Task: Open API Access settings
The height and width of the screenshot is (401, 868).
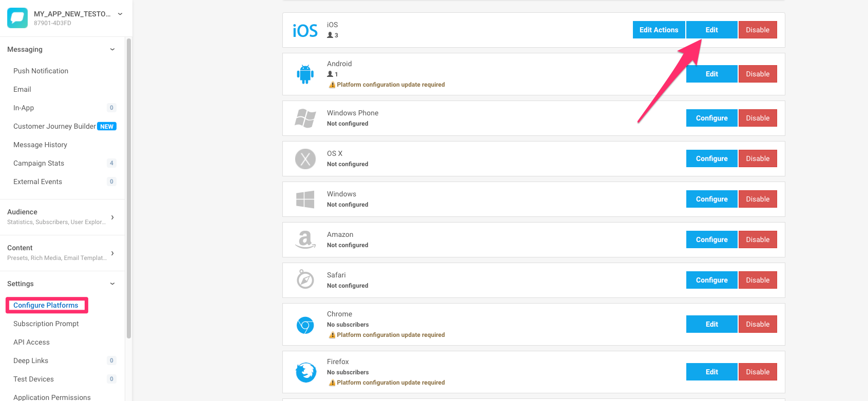Action: [31, 342]
